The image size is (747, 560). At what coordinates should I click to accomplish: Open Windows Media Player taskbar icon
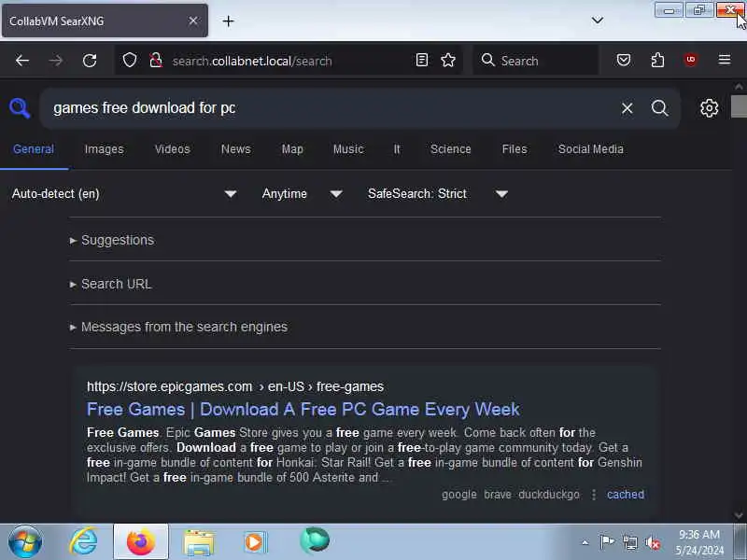coord(255,542)
